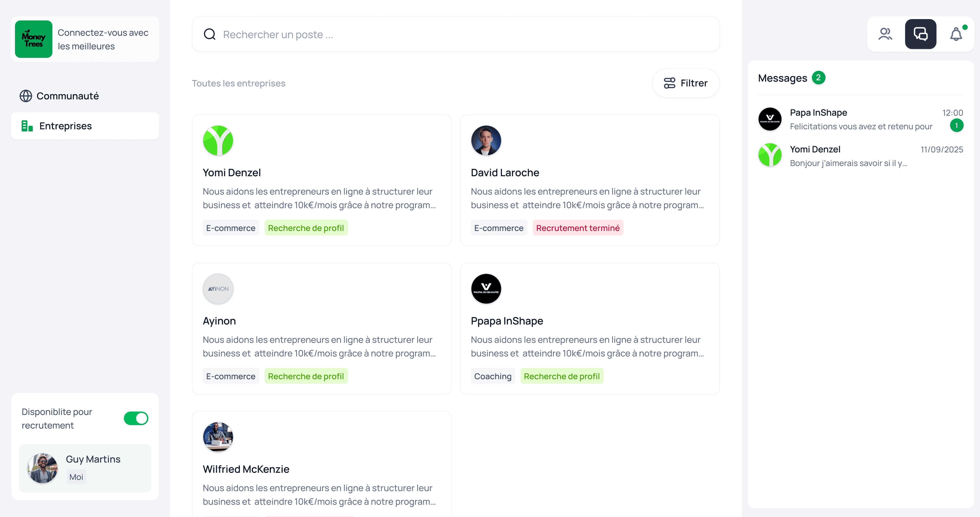Screen dimensions: 980x517
Task: Select Entreprises in the sidebar
Action: (65, 126)
